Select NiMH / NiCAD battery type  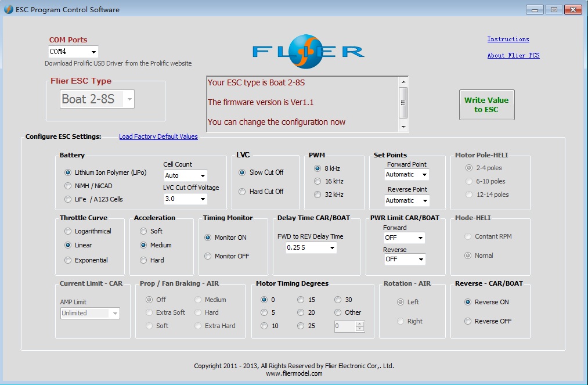[88, 186]
